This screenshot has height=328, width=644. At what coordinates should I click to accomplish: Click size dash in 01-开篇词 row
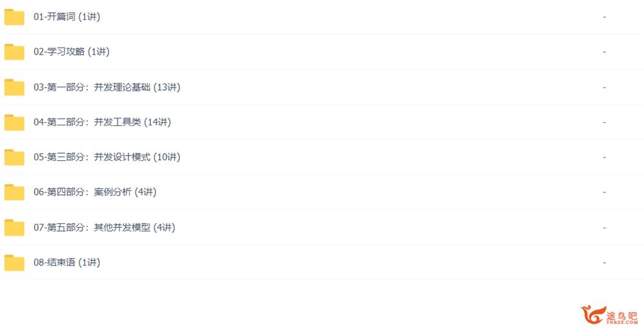604,17
